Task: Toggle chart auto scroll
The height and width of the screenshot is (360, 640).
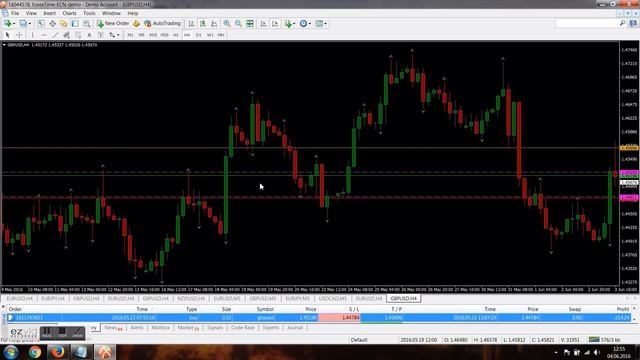Action: tap(263, 24)
